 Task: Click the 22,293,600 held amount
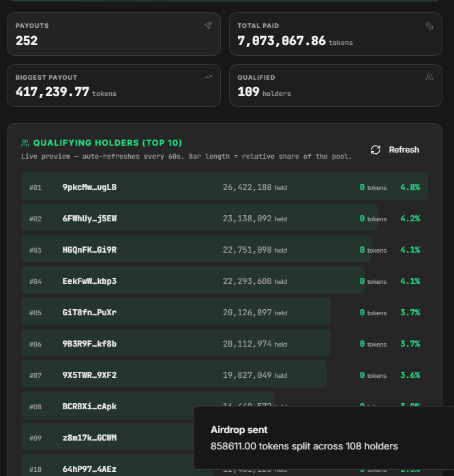pyautogui.click(x=255, y=281)
